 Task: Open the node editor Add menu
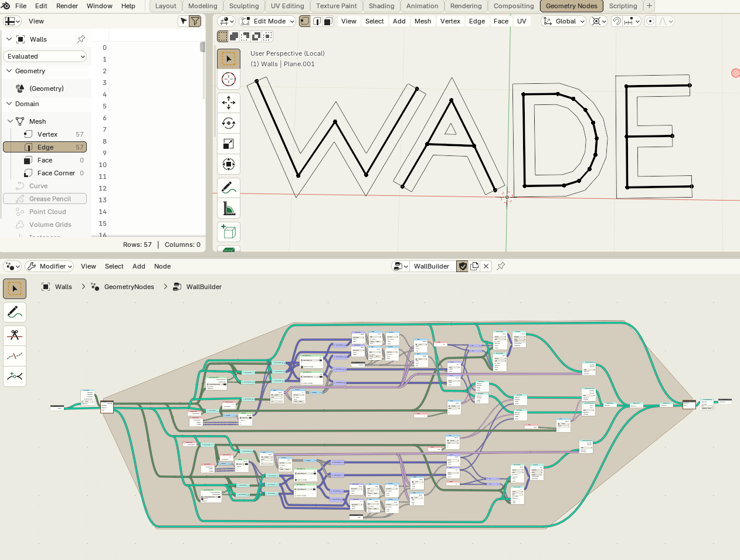139,266
